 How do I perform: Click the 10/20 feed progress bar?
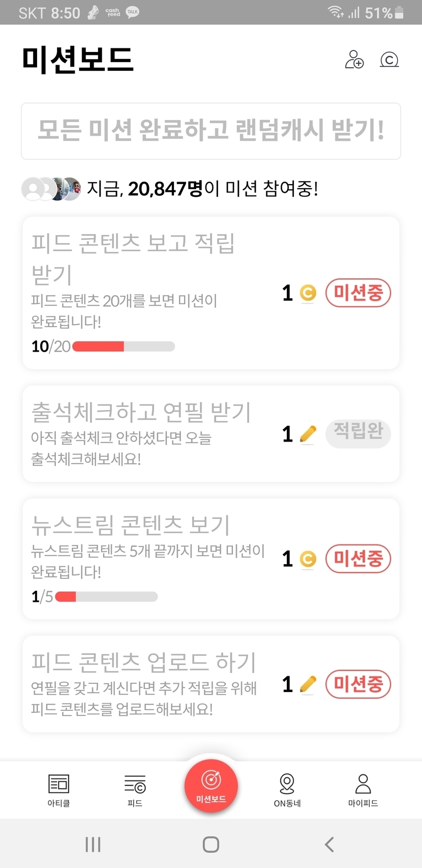tap(124, 346)
